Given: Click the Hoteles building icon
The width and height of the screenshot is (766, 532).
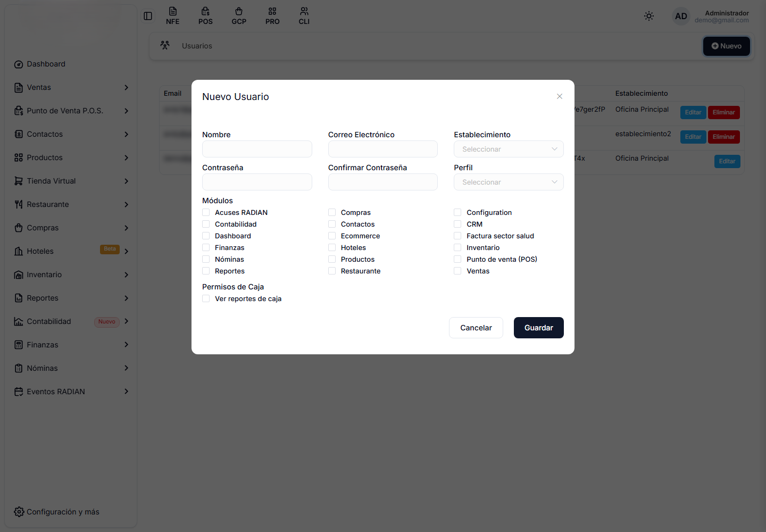Looking at the screenshot, I should pyautogui.click(x=19, y=252).
